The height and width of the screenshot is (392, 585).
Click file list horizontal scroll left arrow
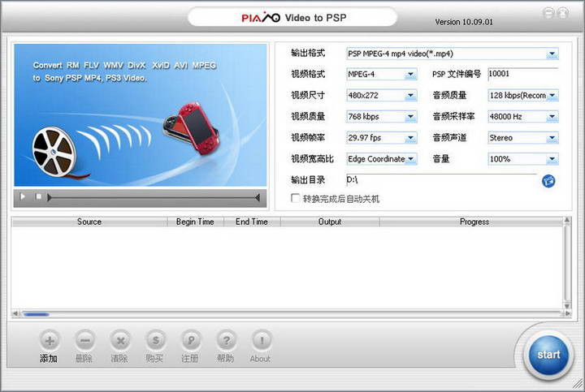(15, 314)
